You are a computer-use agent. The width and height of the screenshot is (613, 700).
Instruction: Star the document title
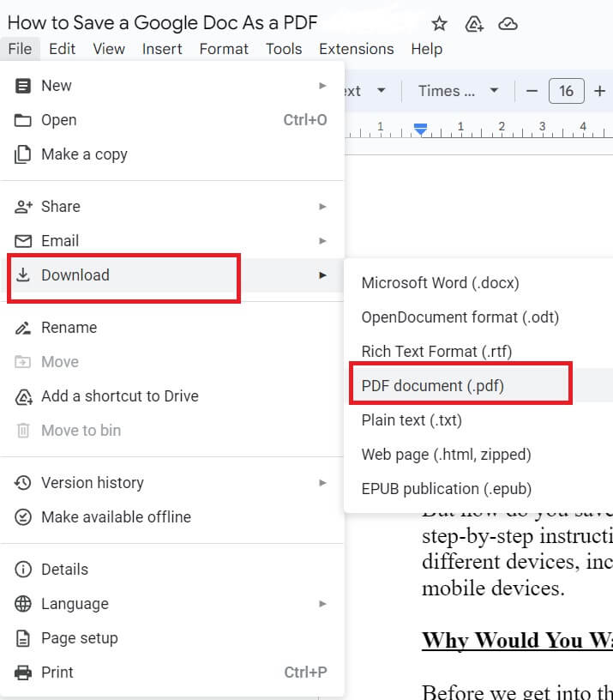(x=439, y=23)
